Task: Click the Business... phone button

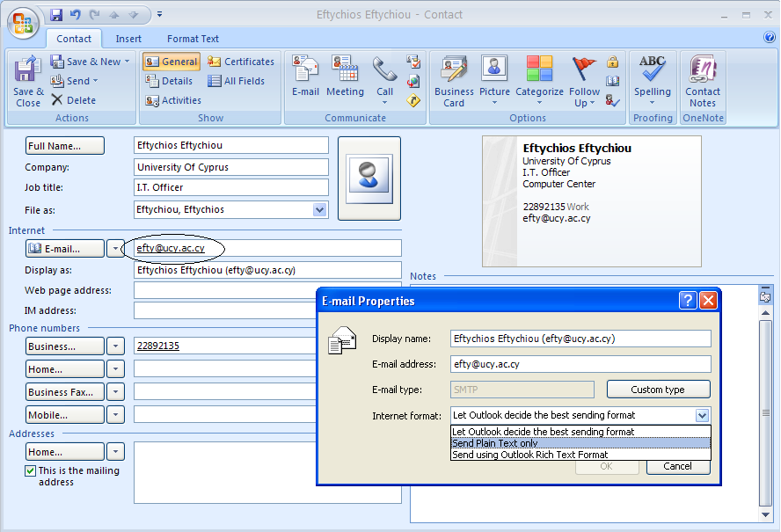Action: click(x=65, y=346)
